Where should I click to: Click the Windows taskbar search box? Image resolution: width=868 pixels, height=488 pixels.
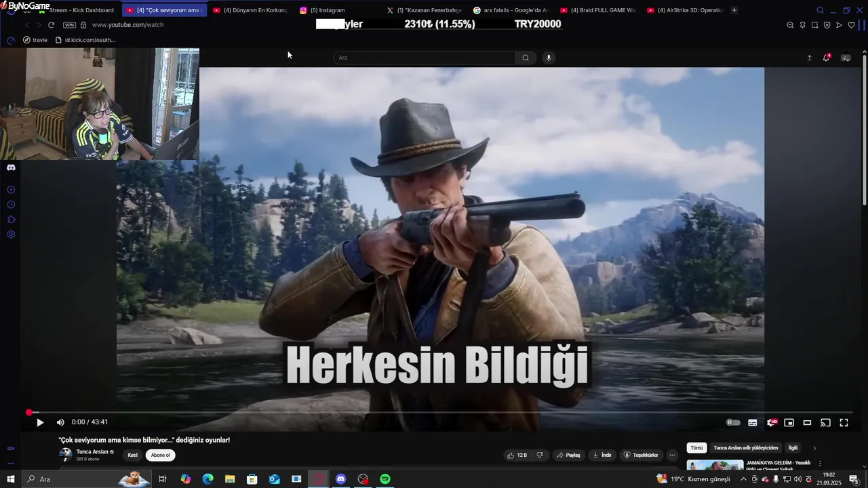[87, 479]
